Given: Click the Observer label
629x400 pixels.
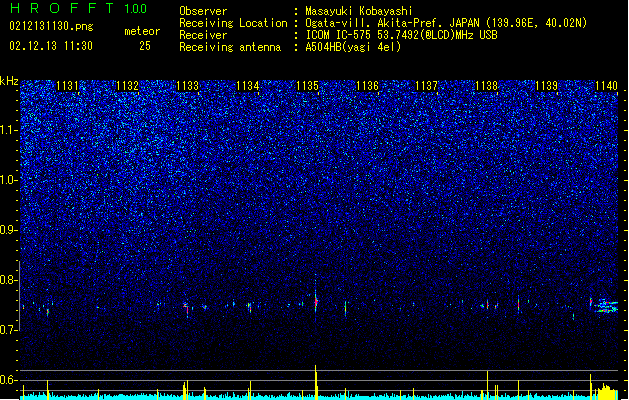Looking at the screenshot, I should tap(203, 11).
